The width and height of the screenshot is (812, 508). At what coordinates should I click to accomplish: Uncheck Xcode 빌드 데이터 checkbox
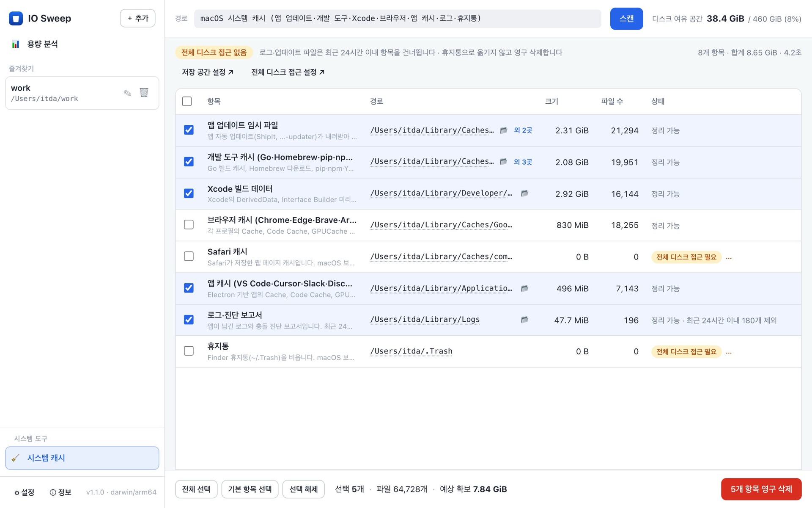coord(189,193)
